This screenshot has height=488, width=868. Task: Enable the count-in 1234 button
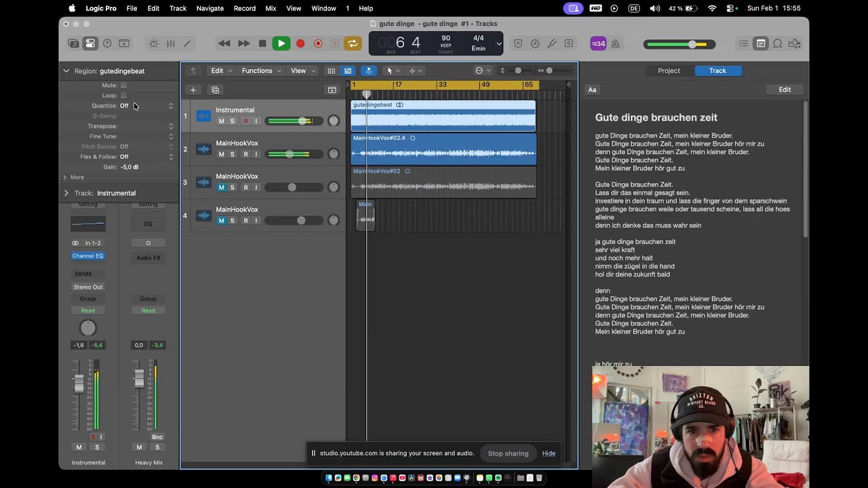pos(598,43)
